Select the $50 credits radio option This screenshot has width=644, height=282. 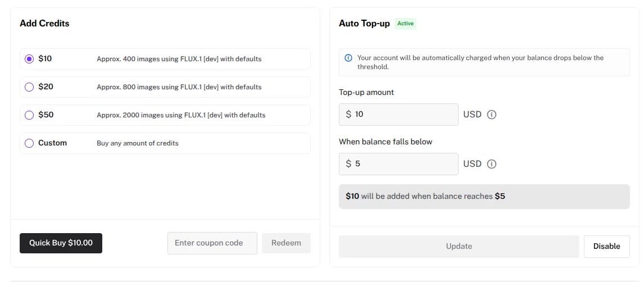(x=29, y=115)
